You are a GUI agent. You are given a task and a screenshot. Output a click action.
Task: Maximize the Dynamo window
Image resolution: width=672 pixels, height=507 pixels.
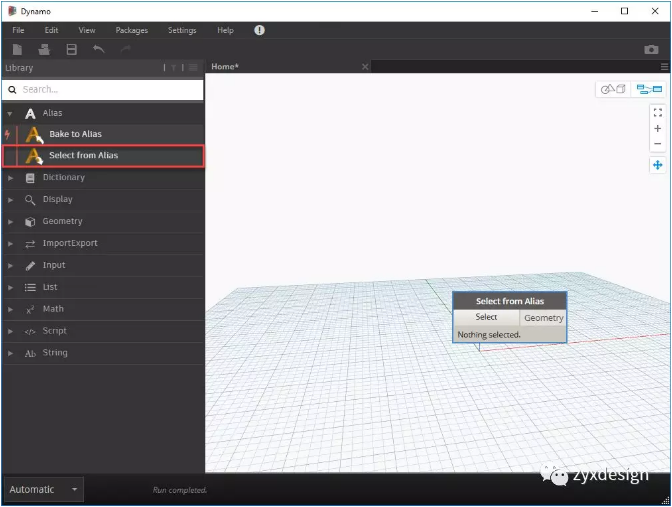click(x=624, y=11)
